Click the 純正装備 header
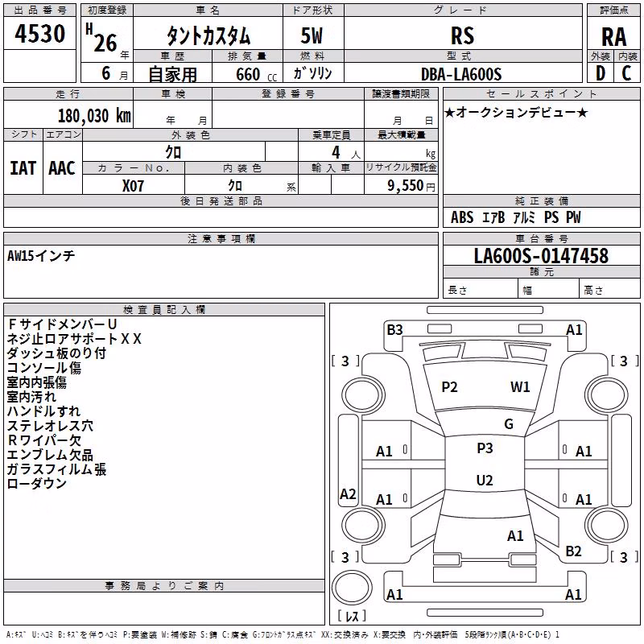This screenshot has width=644, height=644. pos(542,201)
